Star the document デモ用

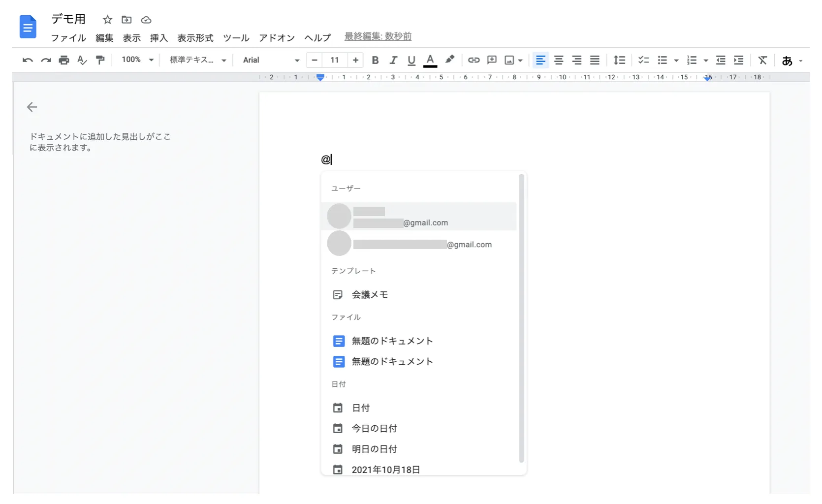(107, 20)
